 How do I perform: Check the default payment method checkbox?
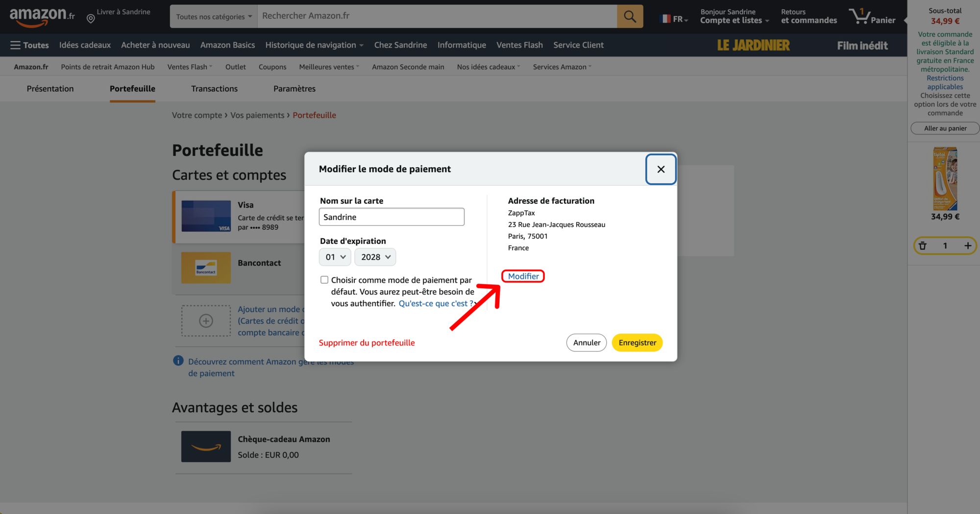pos(324,280)
